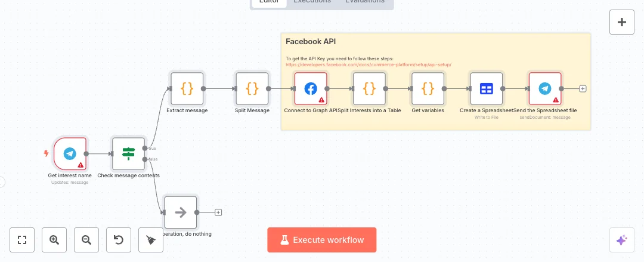Click the No Operation arrow node
Screen dimensions: 644x262
tap(180, 212)
